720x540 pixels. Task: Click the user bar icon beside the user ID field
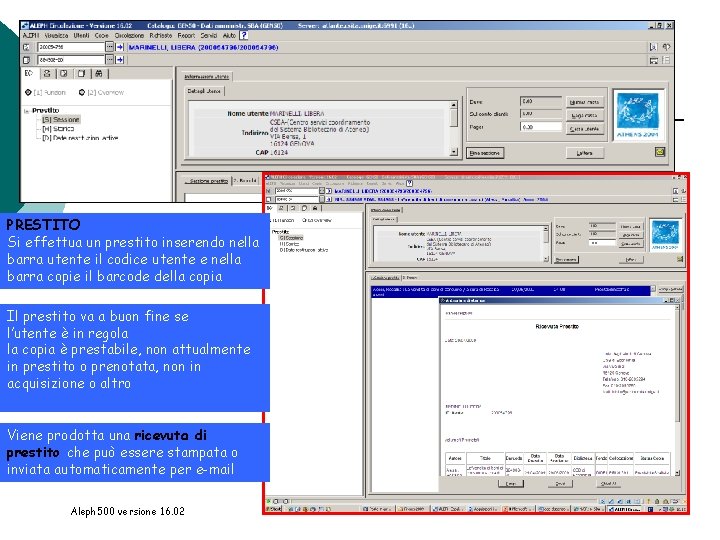[x=27, y=47]
